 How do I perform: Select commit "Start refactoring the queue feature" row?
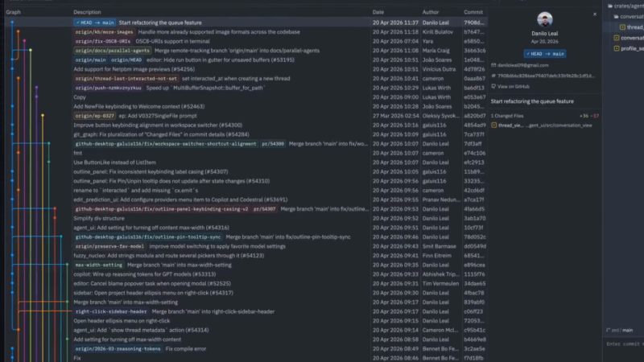click(246, 23)
